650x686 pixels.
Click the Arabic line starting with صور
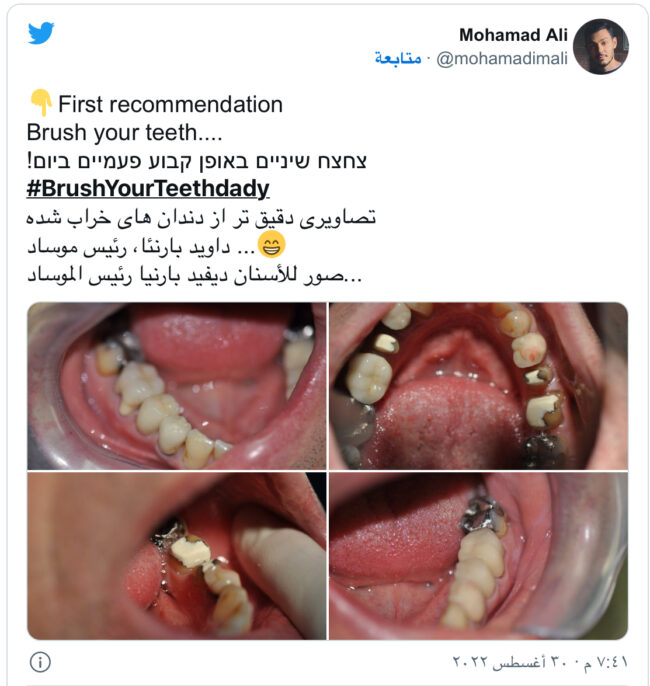(194, 275)
